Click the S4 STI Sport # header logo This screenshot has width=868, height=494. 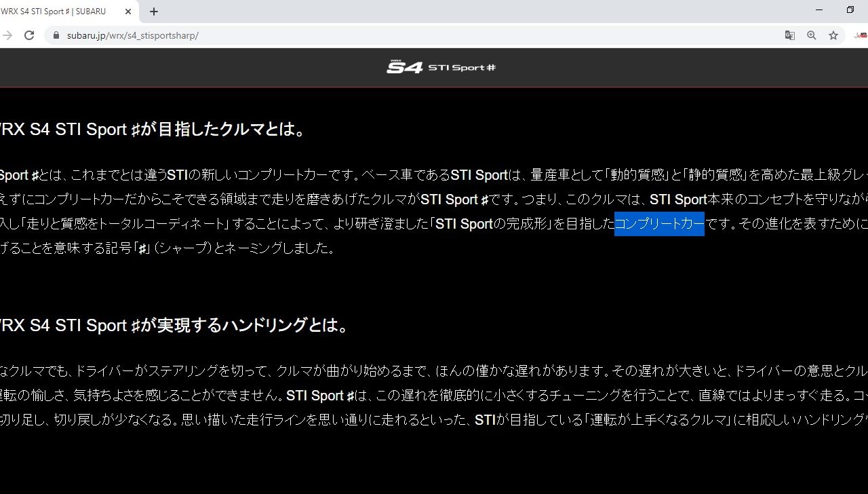pos(441,67)
